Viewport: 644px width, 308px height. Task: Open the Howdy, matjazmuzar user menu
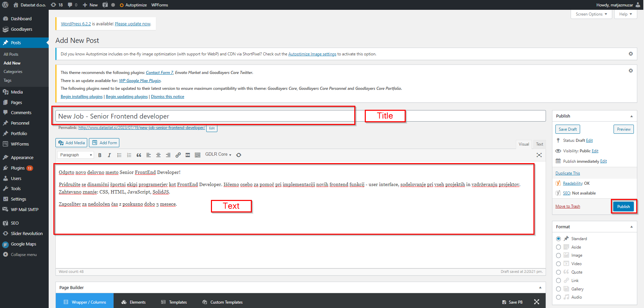618,5
